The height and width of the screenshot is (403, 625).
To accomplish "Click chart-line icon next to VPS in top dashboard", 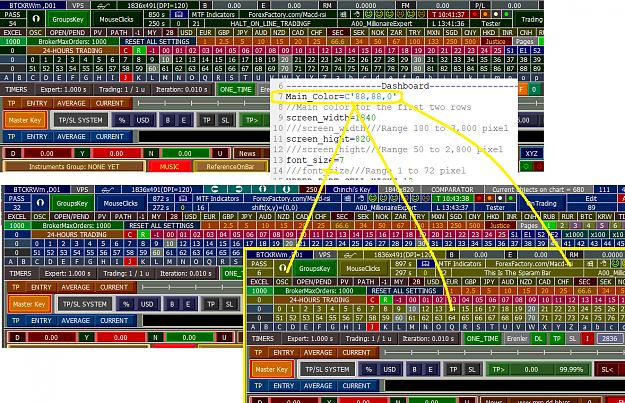I will point(103,5).
